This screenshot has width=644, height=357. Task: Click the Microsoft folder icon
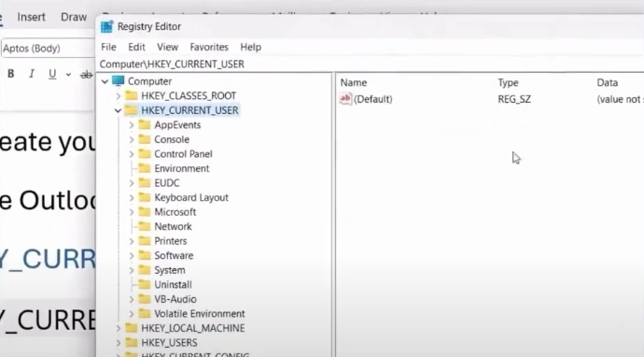pos(144,211)
